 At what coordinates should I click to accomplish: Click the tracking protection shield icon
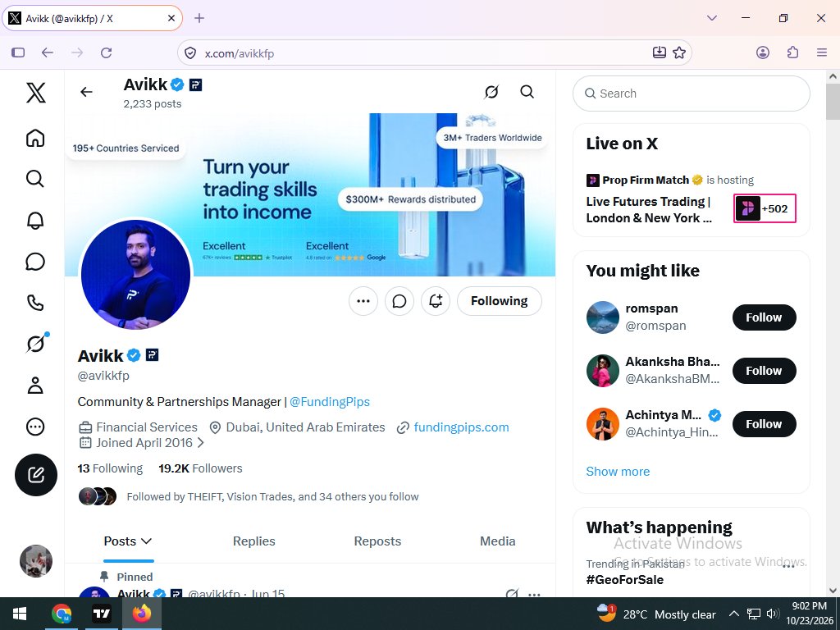190,53
